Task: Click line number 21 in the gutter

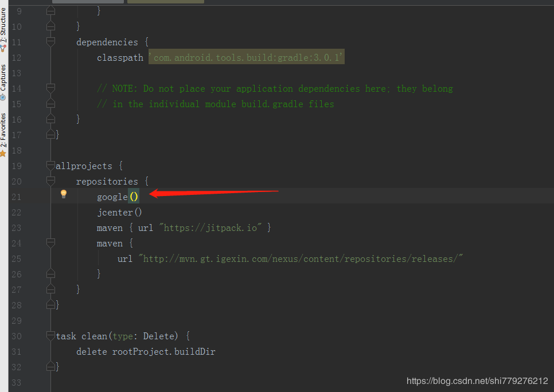Action: [x=17, y=197]
